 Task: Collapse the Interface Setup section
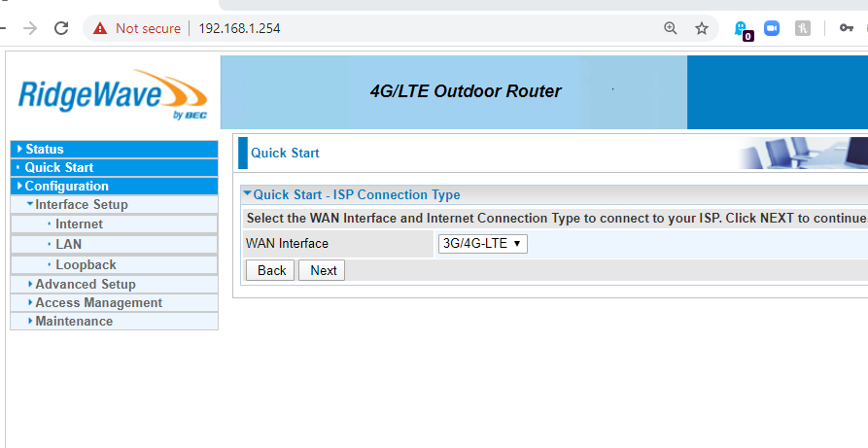(x=114, y=204)
